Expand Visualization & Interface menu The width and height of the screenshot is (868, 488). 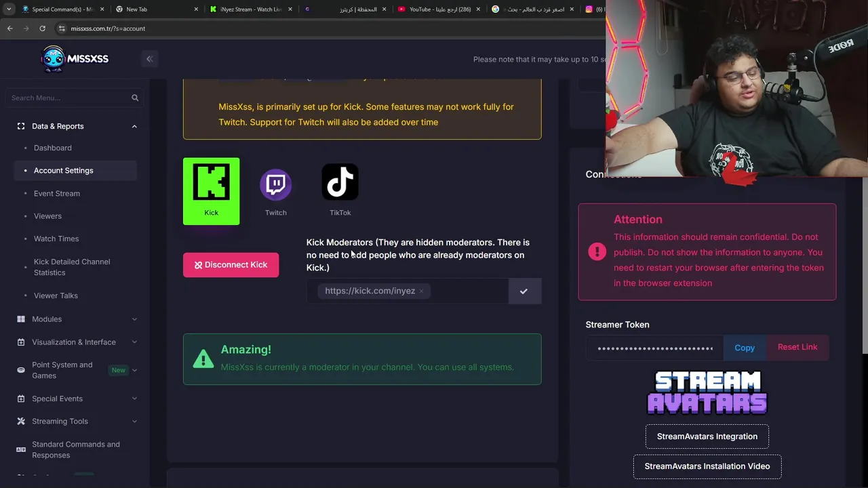point(134,342)
